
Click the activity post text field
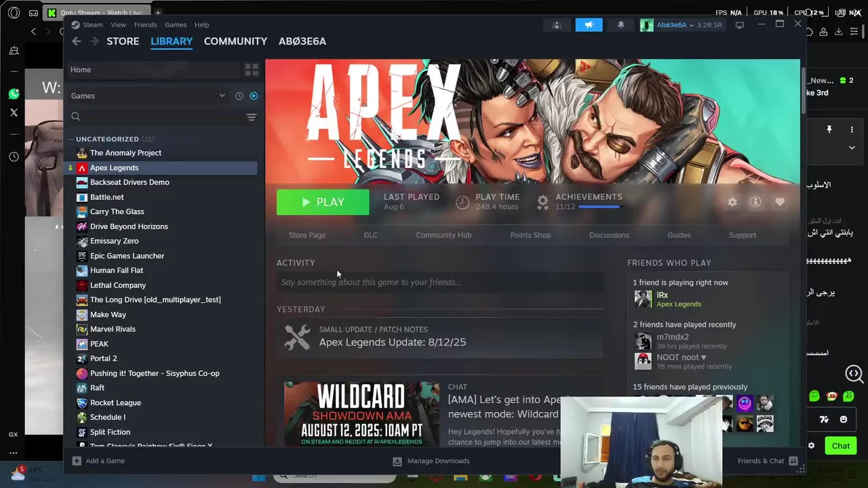point(439,283)
